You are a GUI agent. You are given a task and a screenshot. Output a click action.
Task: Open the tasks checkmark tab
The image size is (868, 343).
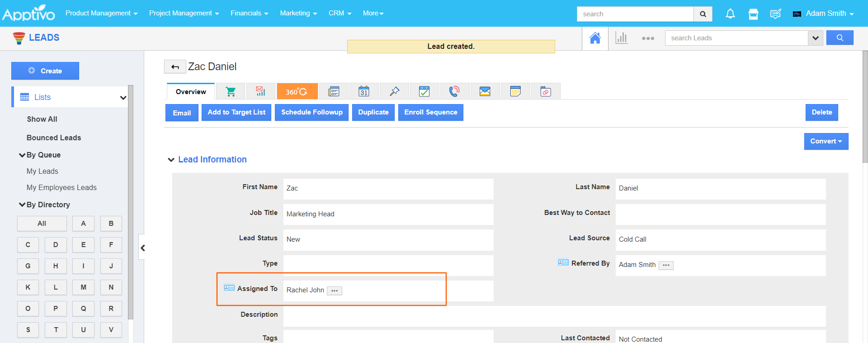click(x=424, y=91)
